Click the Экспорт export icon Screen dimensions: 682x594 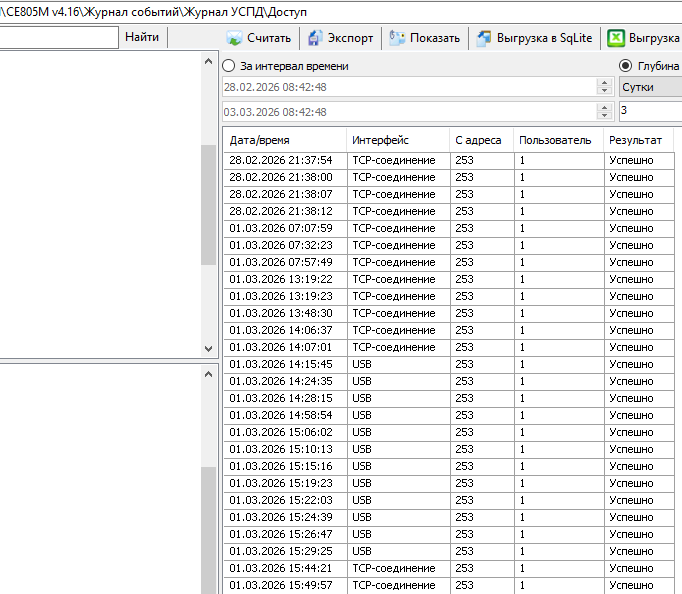(315, 39)
